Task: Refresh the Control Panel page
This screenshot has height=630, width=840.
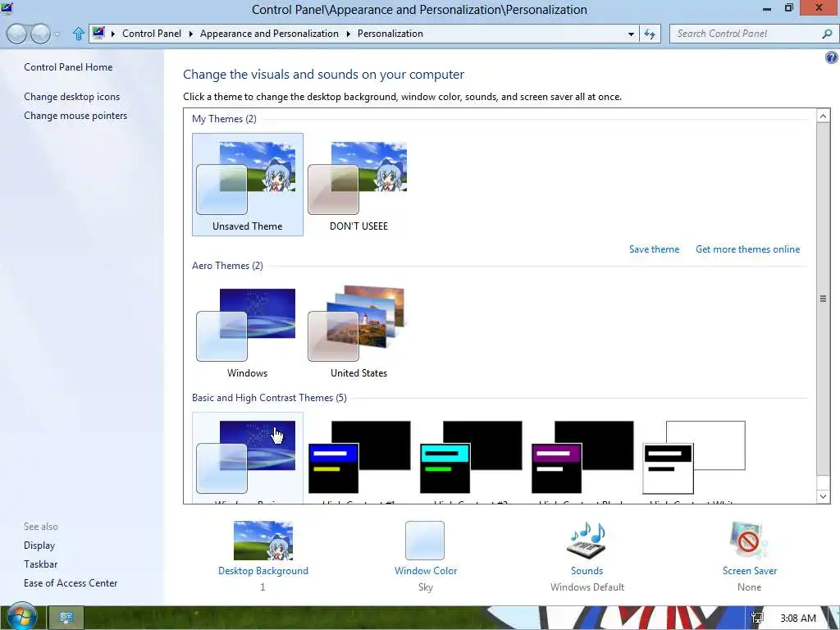Action: (x=650, y=34)
